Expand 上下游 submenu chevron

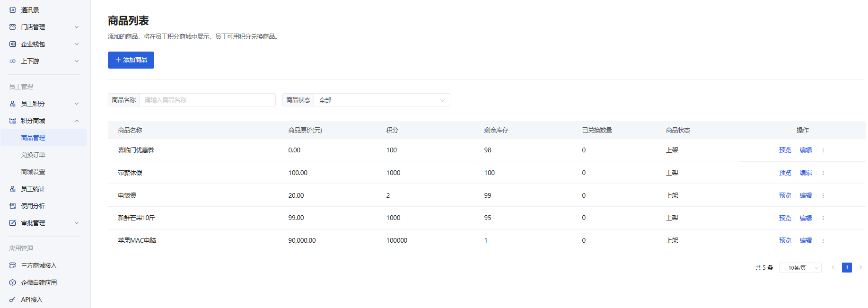click(x=77, y=61)
